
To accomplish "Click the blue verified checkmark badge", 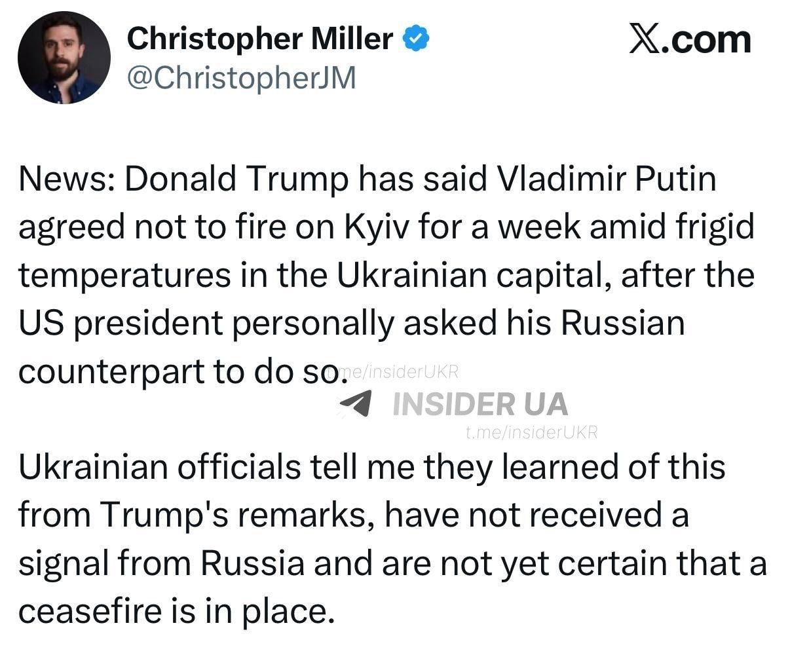I will 415,39.
